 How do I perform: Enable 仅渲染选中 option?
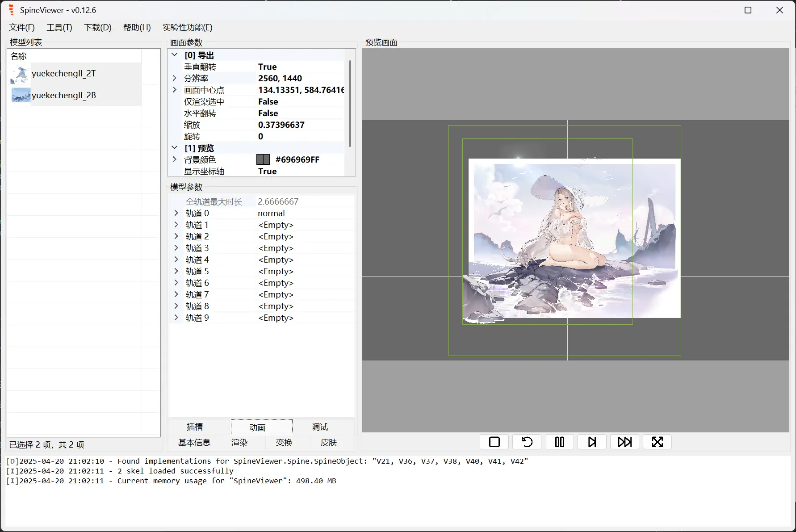coord(268,101)
